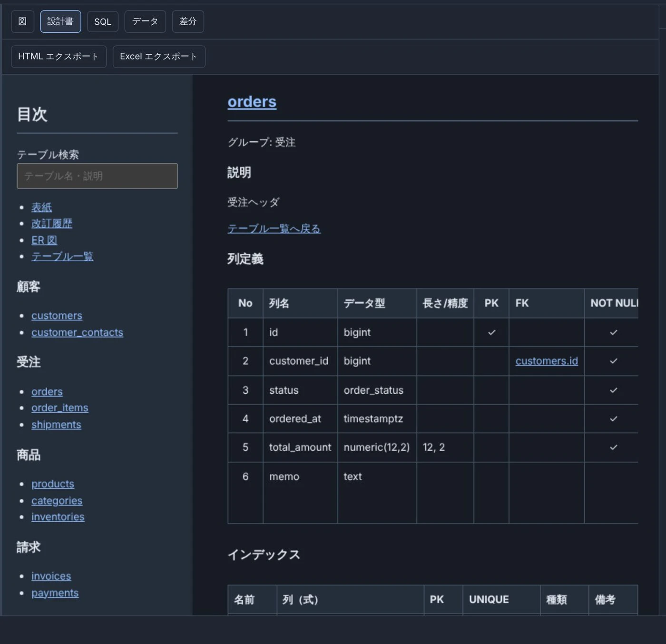The width and height of the screenshot is (666, 644).
Task: Open the products table link
Action: (x=53, y=484)
